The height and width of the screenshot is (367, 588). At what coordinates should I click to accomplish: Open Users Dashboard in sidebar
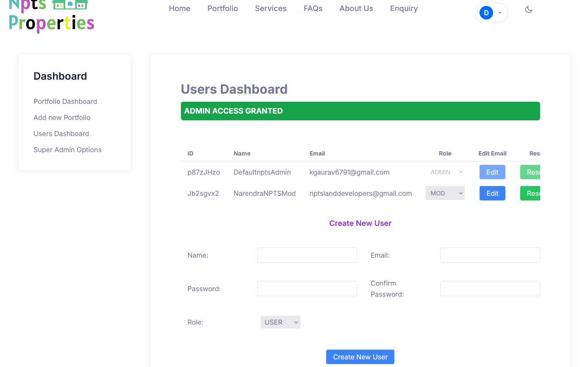point(61,133)
